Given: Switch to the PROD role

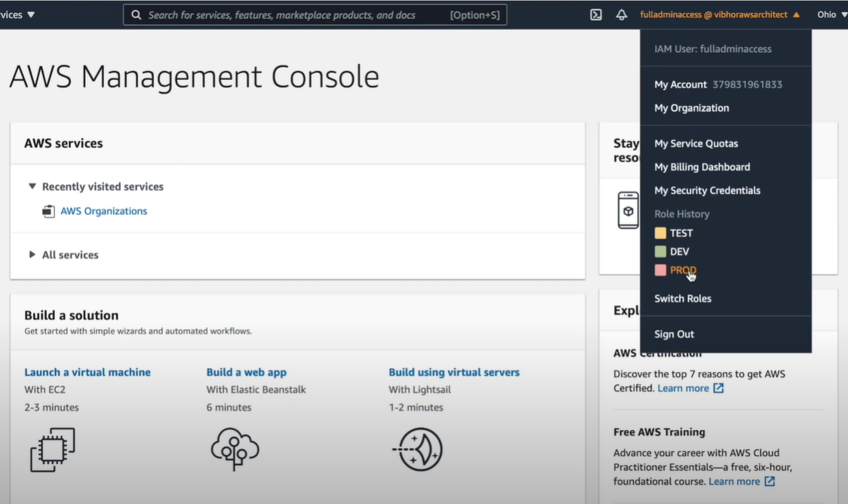Looking at the screenshot, I should point(683,270).
